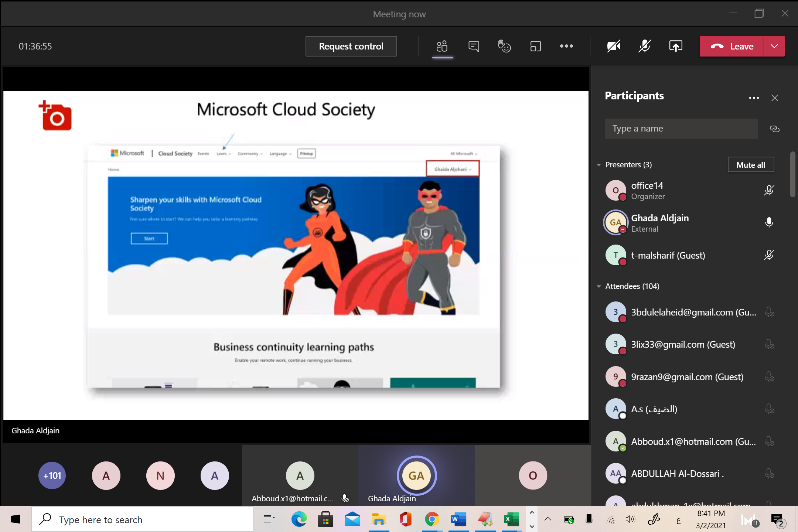This screenshot has height=532, width=798.
Task: Open the conversation chat icon
Action: click(x=473, y=47)
